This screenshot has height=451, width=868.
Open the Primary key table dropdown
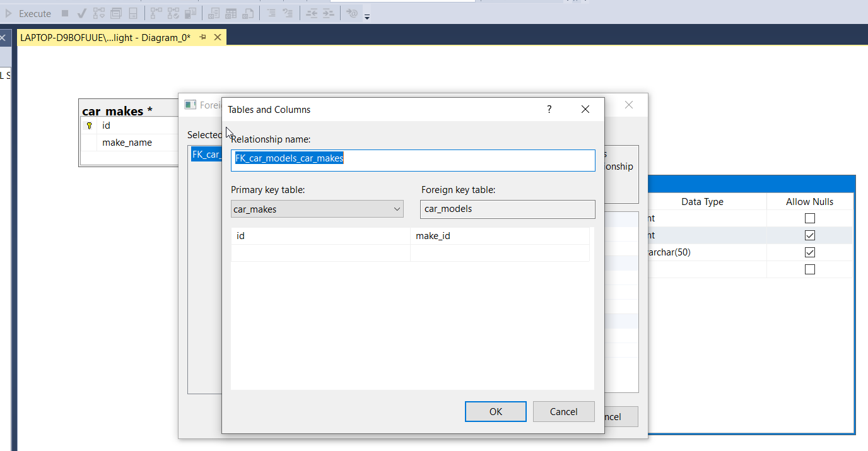(x=397, y=209)
